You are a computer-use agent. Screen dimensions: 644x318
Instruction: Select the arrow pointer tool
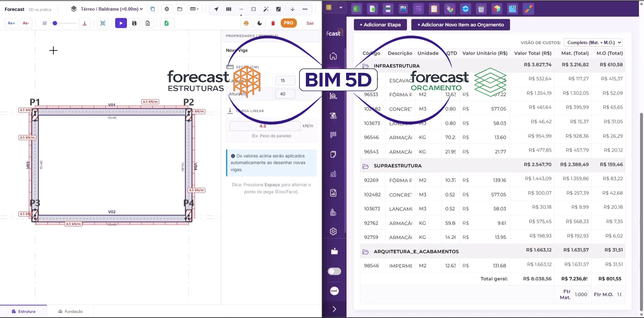tap(216, 9)
